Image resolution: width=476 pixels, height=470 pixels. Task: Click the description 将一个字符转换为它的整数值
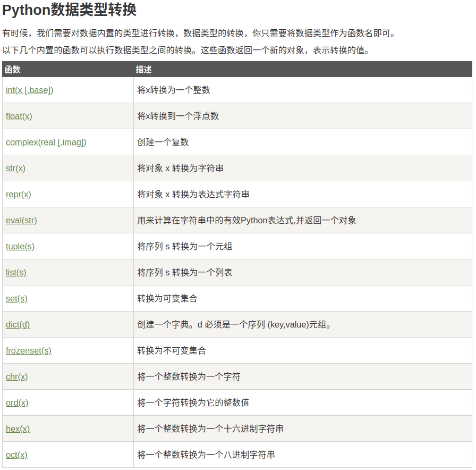(x=193, y=403)
